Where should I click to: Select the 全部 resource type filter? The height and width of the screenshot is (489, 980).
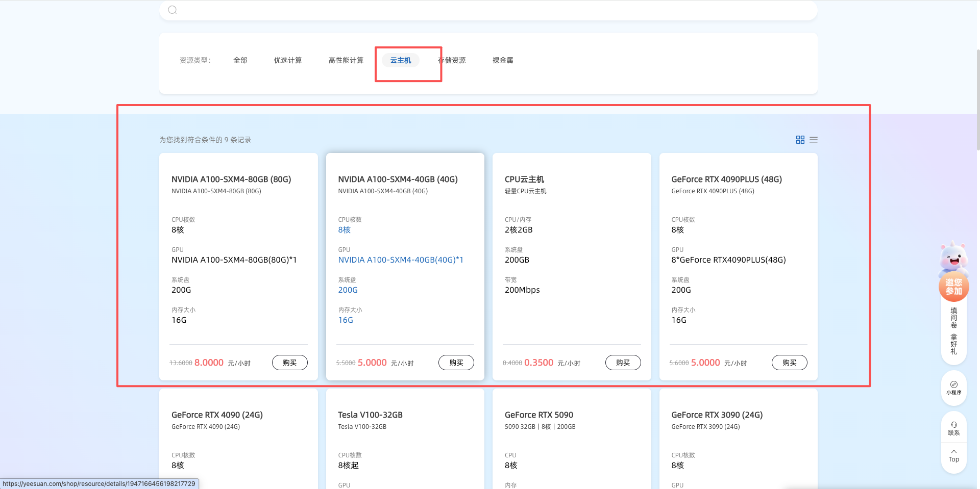click(x=240, y=60)
